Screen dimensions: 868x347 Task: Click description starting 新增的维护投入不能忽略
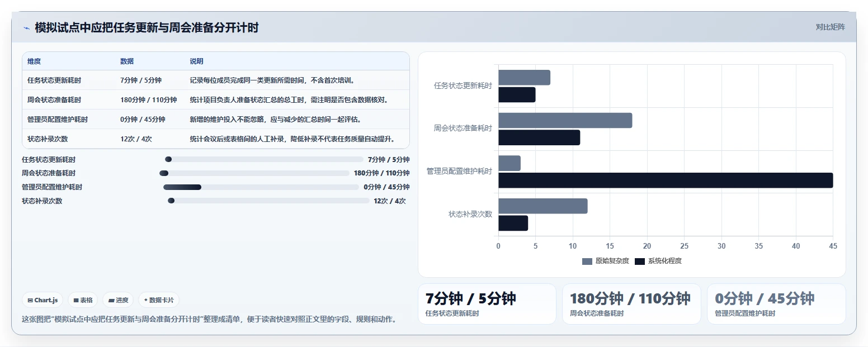275,120
